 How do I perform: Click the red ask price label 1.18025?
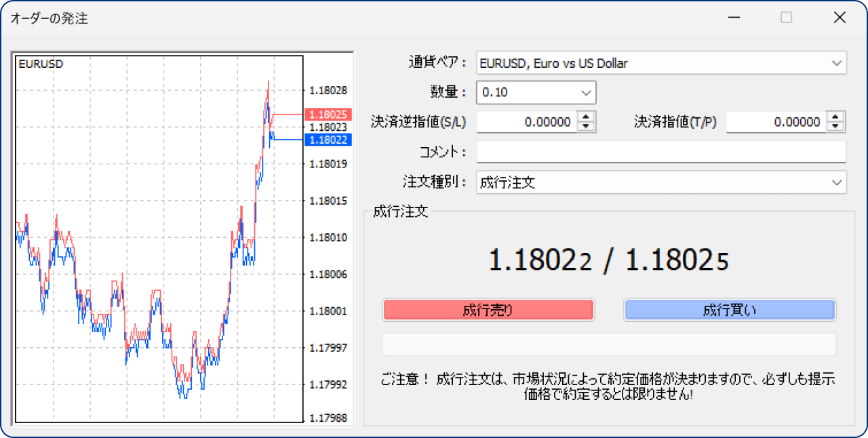coord(328,114)
